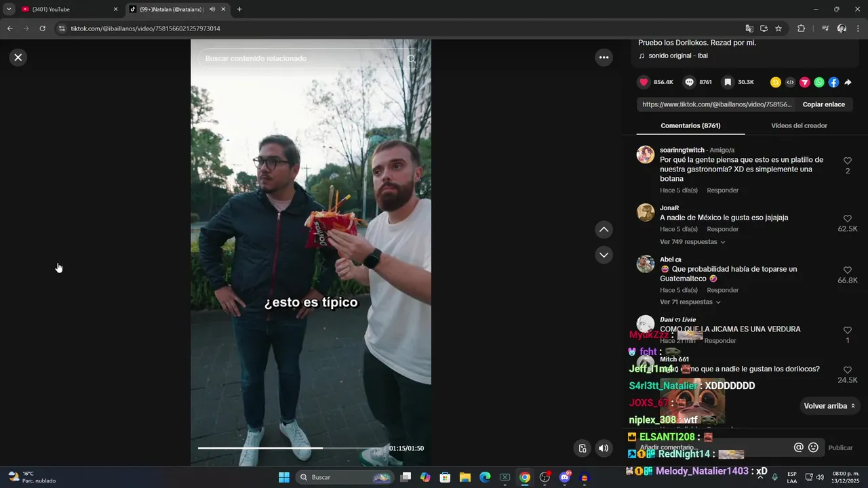The height and width of the screenshot is (488, 868).
Task: Like the video with the heart icon
Action: [644, 82]
